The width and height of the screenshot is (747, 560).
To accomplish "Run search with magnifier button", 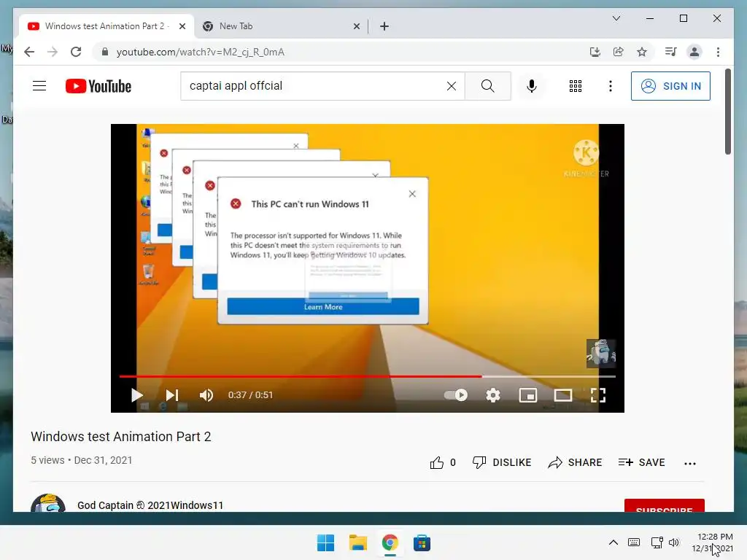I will click(488, 86).
